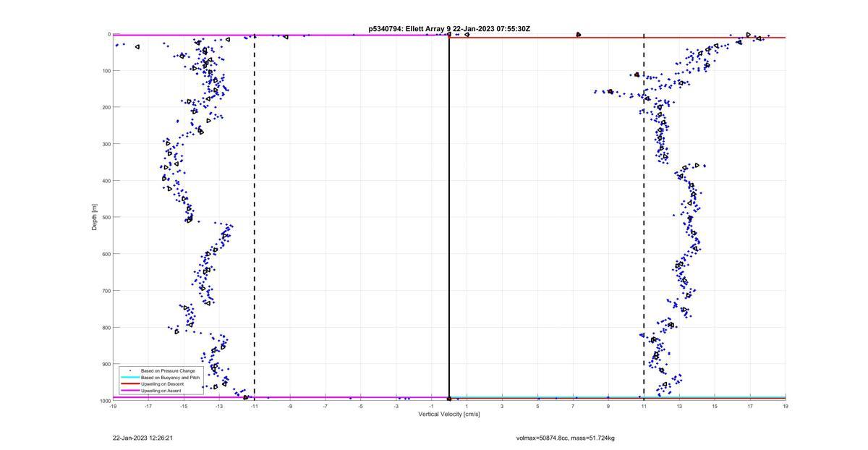This screenshot has width=868, height=450.
Task: Click the depth tick label '700'
Action: 106,291
